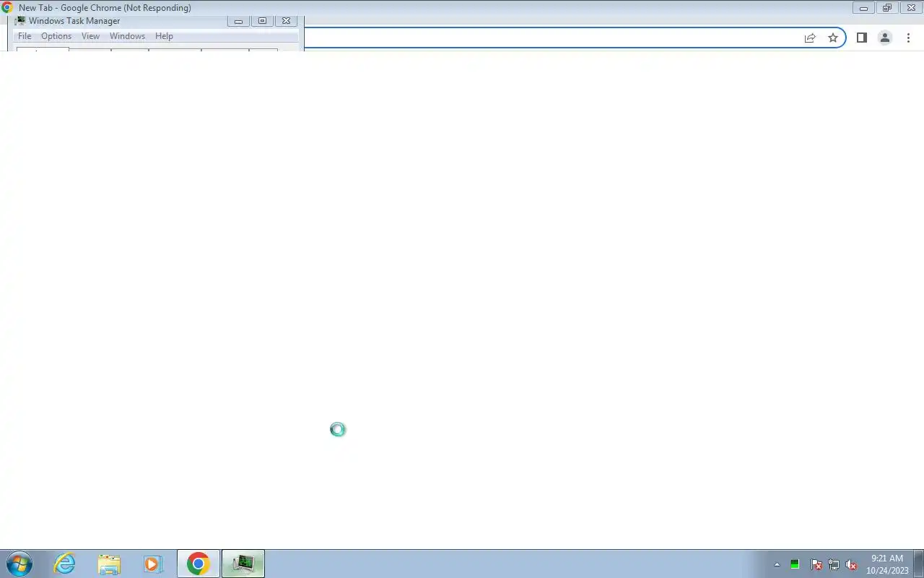Open Task Manager View menu
Screen dimensions: 924x578
90,36
